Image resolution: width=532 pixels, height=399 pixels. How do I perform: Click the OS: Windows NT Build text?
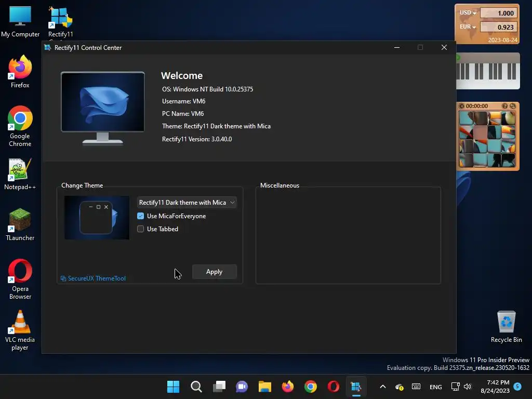point(207,89)
